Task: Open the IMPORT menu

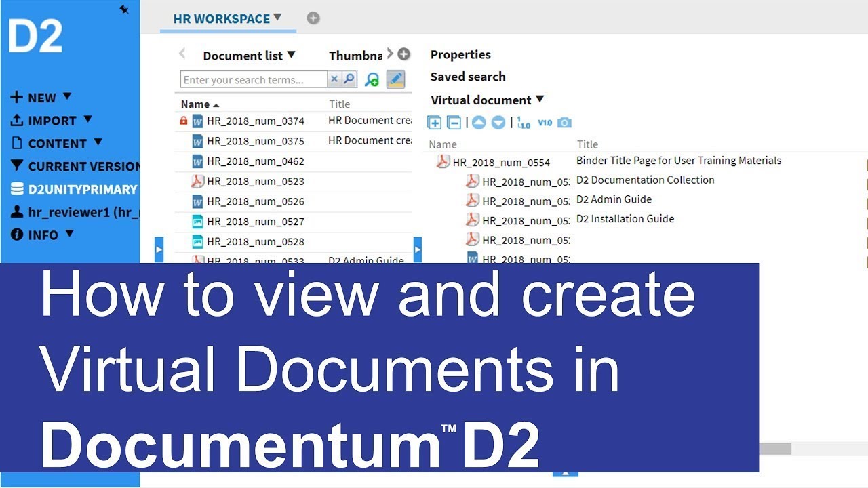Action: pos(52,121)
